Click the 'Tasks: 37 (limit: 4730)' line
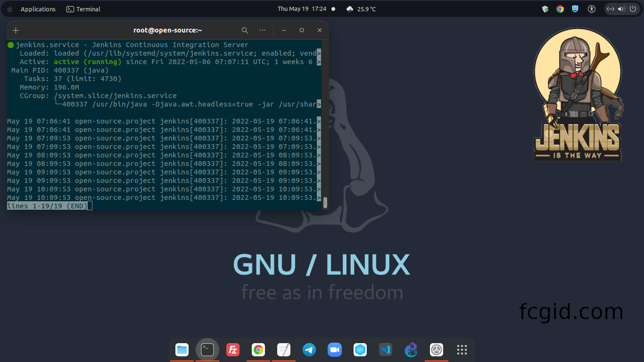644x362 pixels. tap(73, 79)
